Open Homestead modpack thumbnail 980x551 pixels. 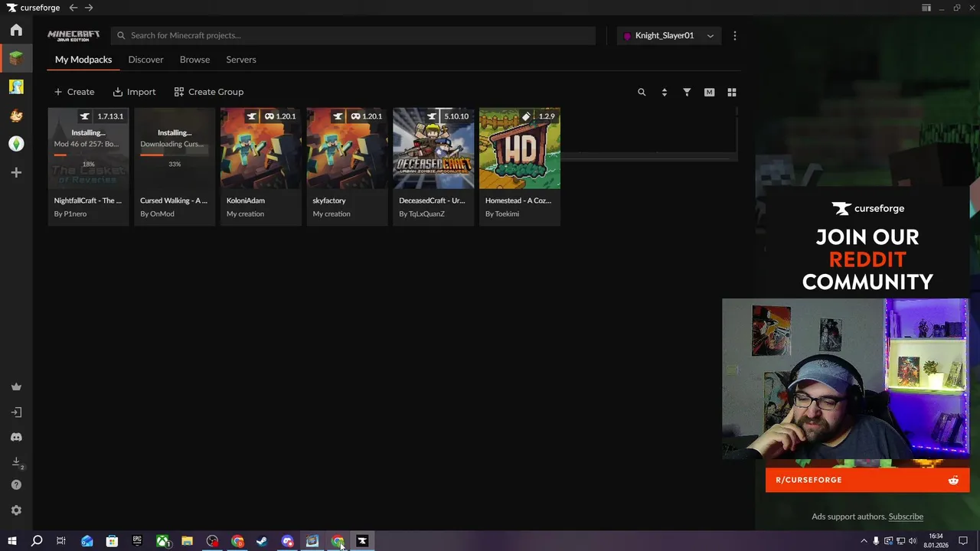tap(520, 148)
